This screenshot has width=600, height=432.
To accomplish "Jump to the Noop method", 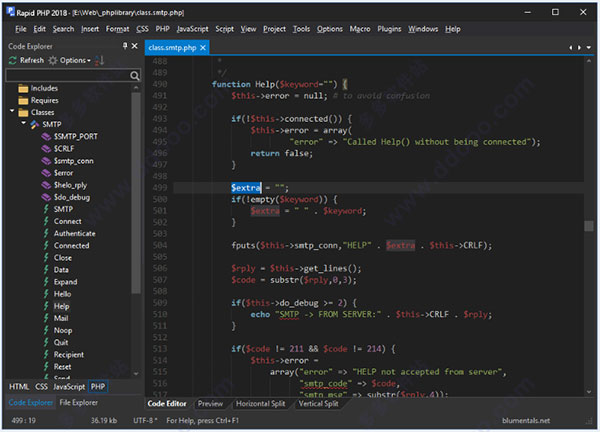I will click(x=63, y=330).
